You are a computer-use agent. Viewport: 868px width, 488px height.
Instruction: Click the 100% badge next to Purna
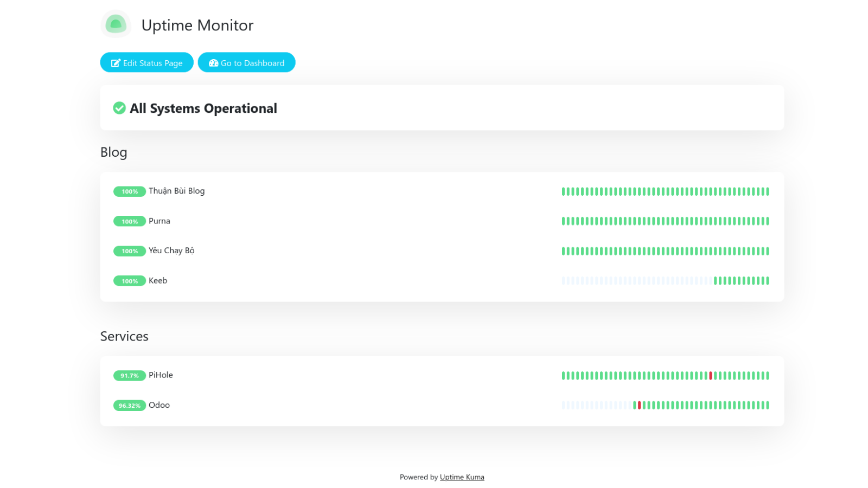(129, 221)
